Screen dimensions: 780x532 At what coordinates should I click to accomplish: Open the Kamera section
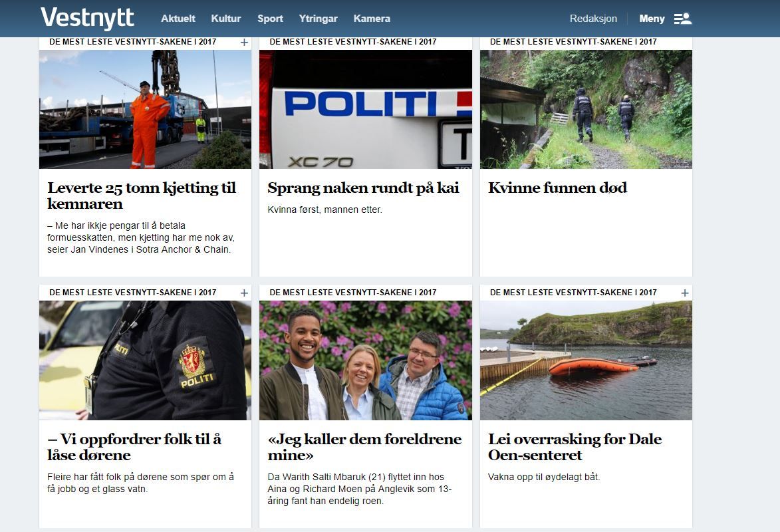(x=372, y=19)
